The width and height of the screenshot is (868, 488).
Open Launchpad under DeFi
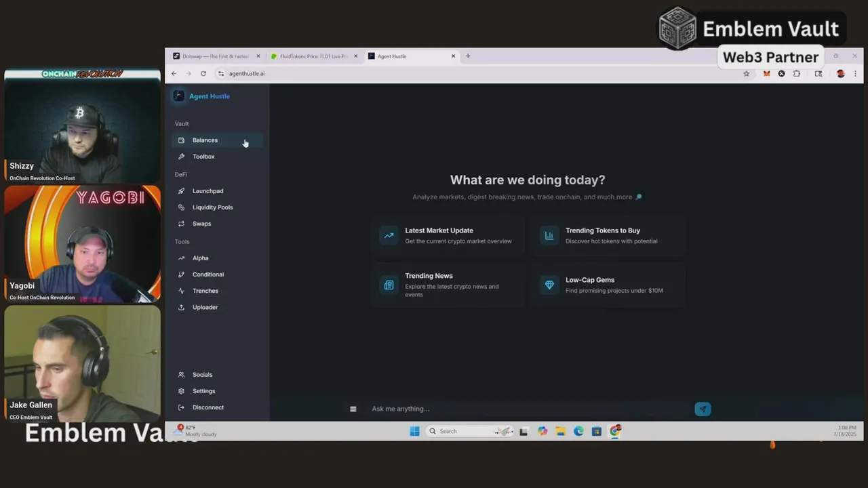pos(217,191)
